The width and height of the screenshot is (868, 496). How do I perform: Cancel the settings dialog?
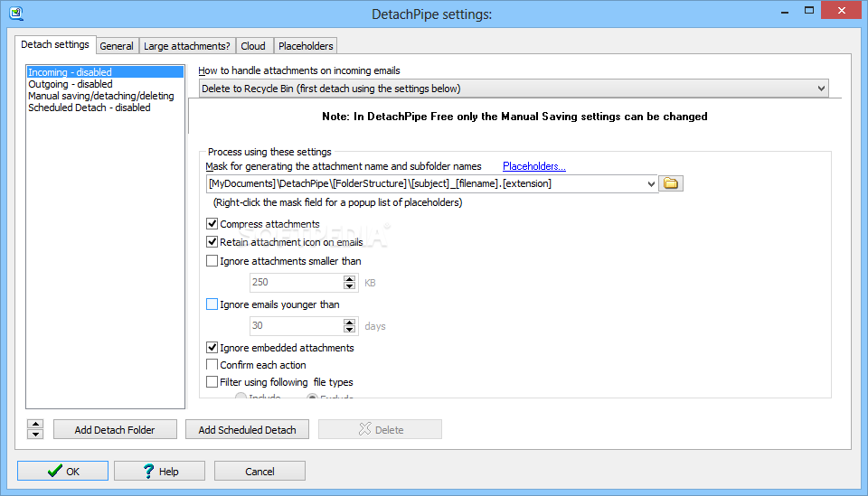[x=259, y=471]
